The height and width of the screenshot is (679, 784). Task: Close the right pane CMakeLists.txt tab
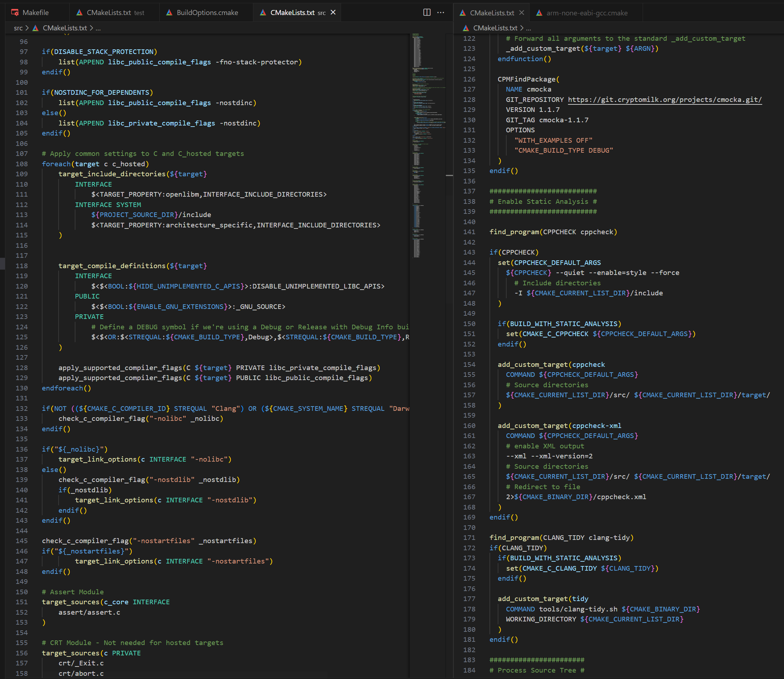pyautogui.click(x=522, y=13)
